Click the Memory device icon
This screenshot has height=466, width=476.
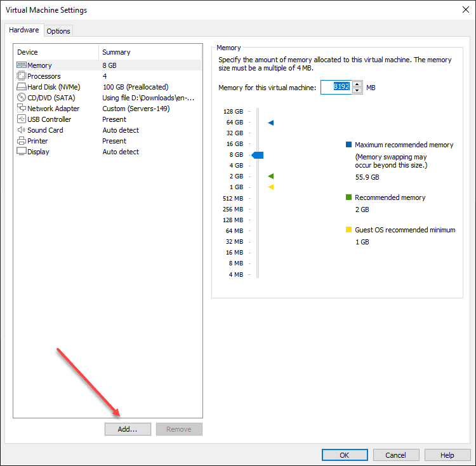pyautogui.click(x=21, y=65)
